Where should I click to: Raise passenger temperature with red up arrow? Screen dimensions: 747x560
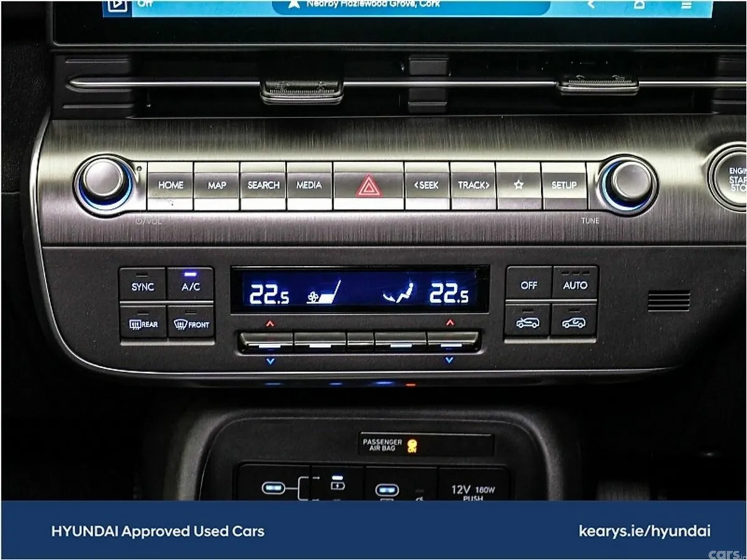coord(449,323)
